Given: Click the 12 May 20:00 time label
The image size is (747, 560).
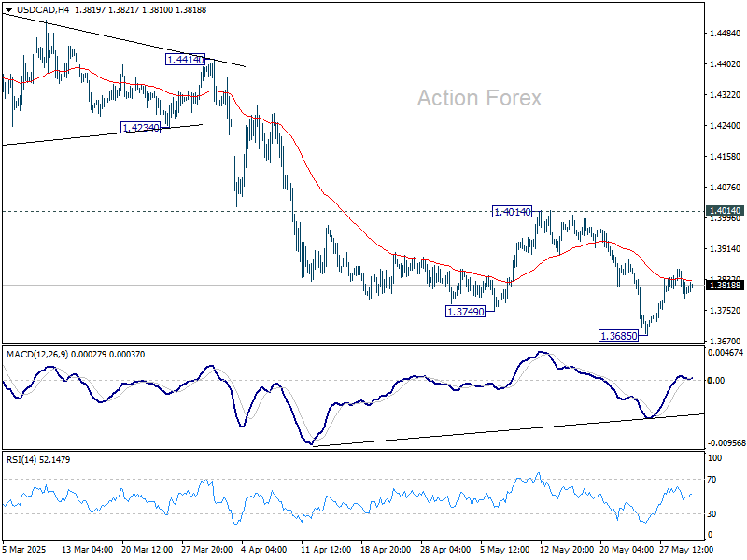Looking at the screenshot, I should (566, 550).
